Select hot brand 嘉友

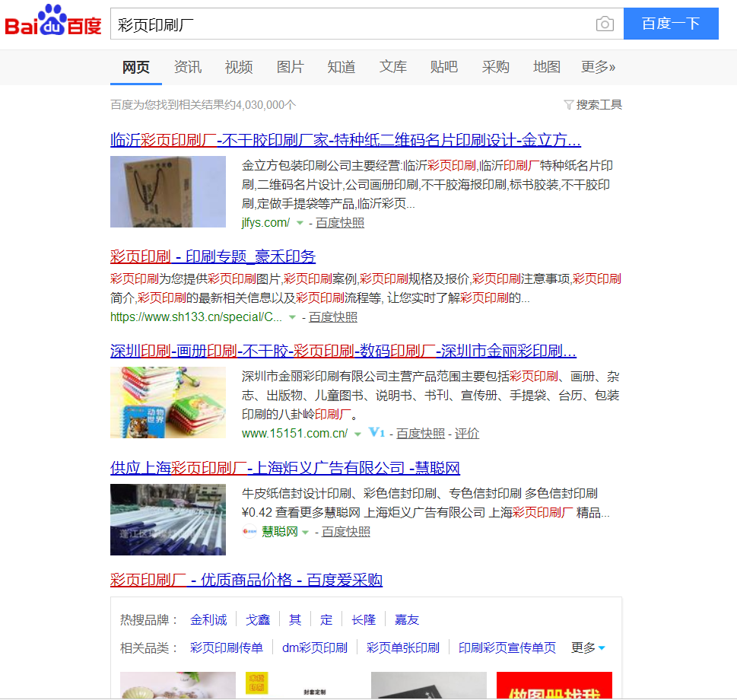click(x=407, y=620)
